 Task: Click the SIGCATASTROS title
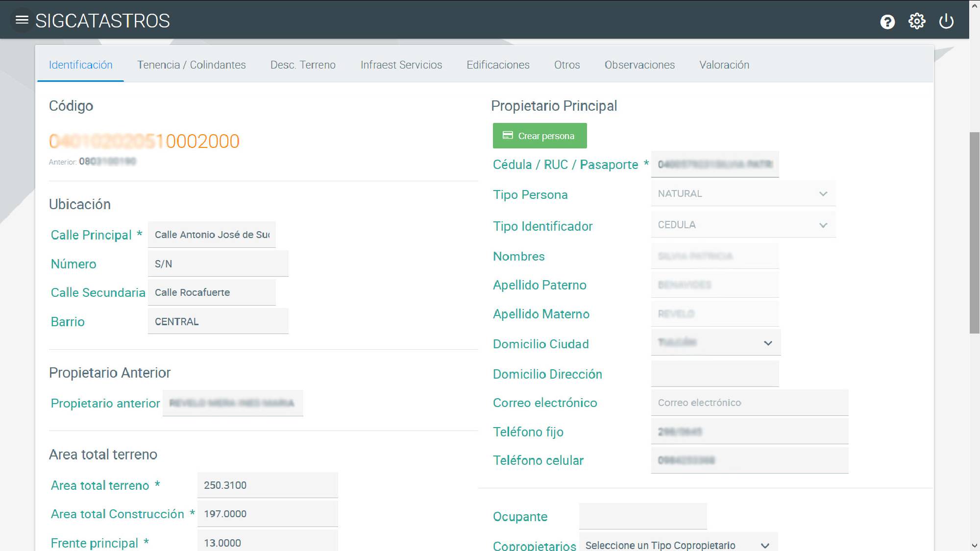click(102, 21)
